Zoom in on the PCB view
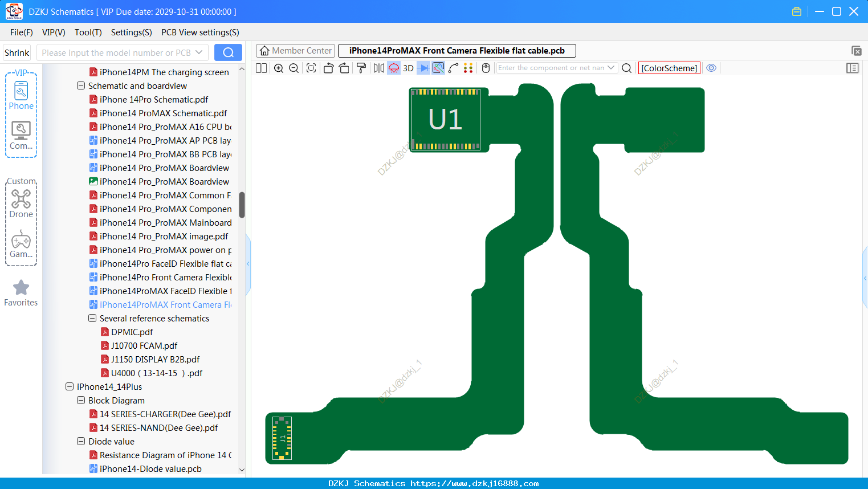The height and width of the screenshot is (489, 868). point(279,68)
